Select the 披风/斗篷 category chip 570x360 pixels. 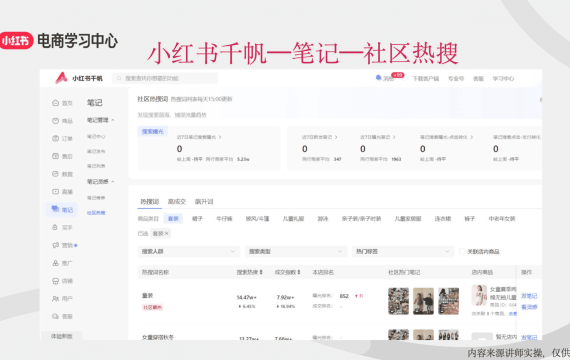pos(257,219)
